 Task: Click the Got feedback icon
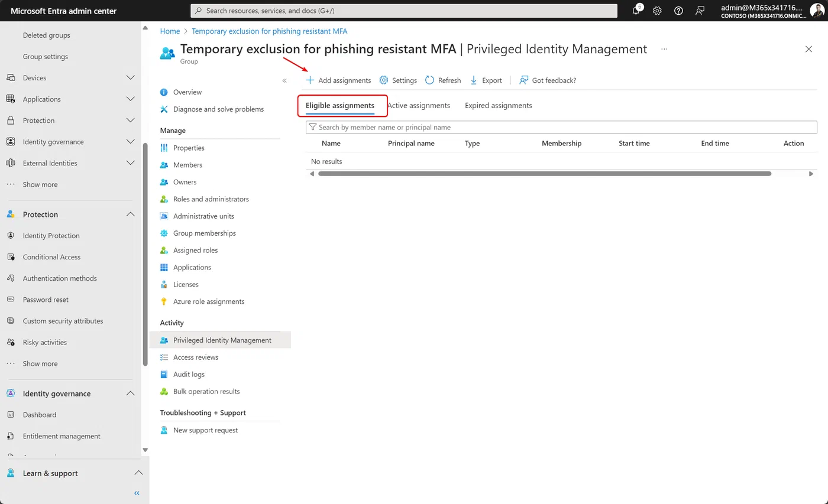(x=523, y=80)
